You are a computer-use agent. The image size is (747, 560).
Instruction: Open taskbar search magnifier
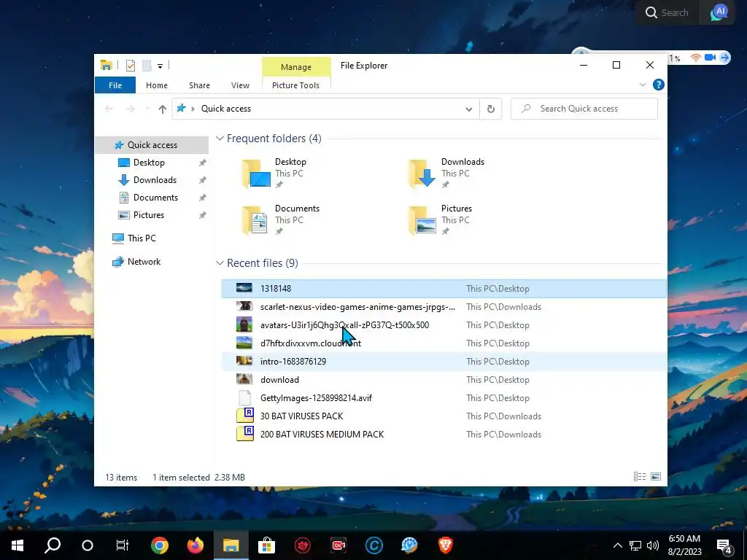[x=53, y=545]
